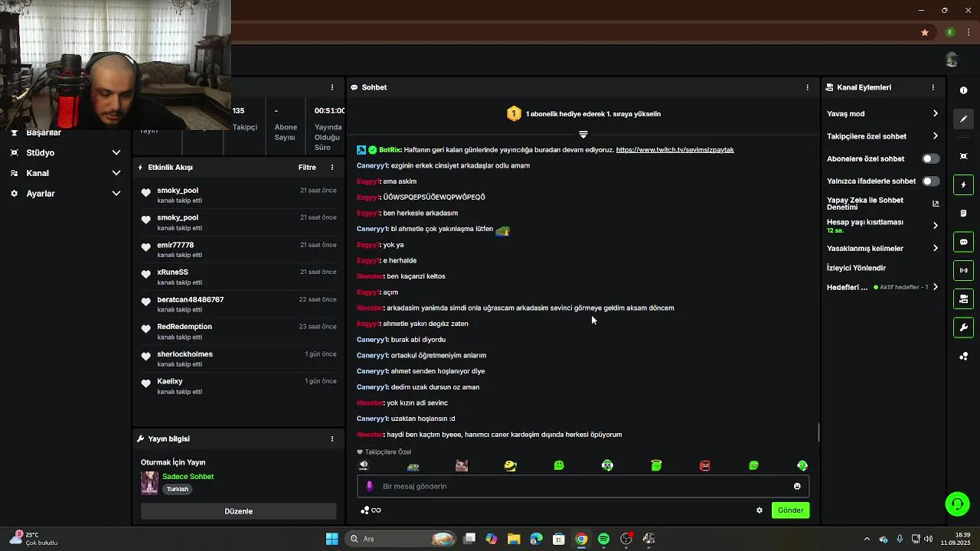The image size is (980, 551).
Task: Click the Düzenle button under stream info
Action: click(x=238, y=511)
